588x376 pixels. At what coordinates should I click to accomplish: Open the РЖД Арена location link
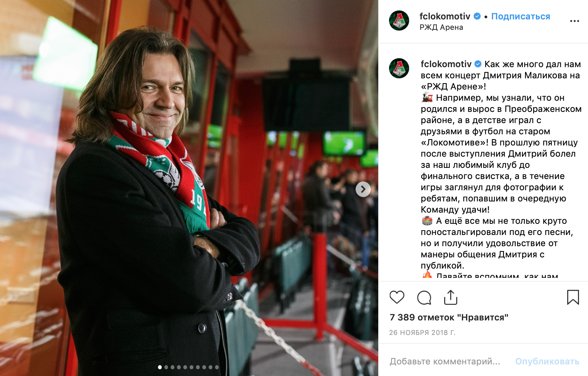coord(441,27)
